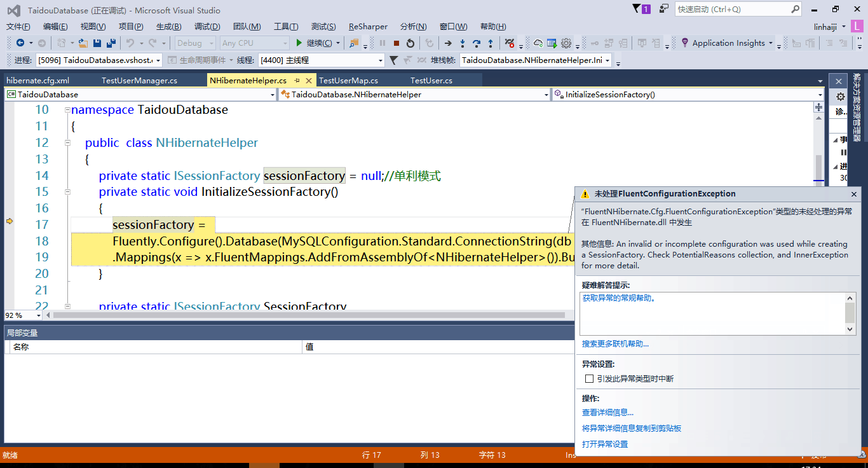This screenshot has width=868, height=468.
Task: Click Show Next Statement arrow icon
Action: pos(448,43)
